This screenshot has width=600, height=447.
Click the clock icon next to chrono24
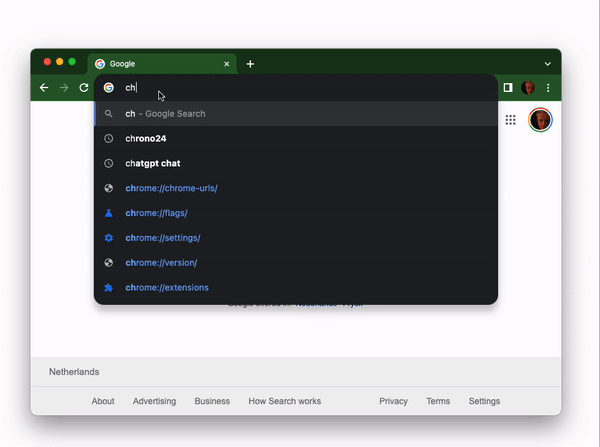(x=109, y=139)
